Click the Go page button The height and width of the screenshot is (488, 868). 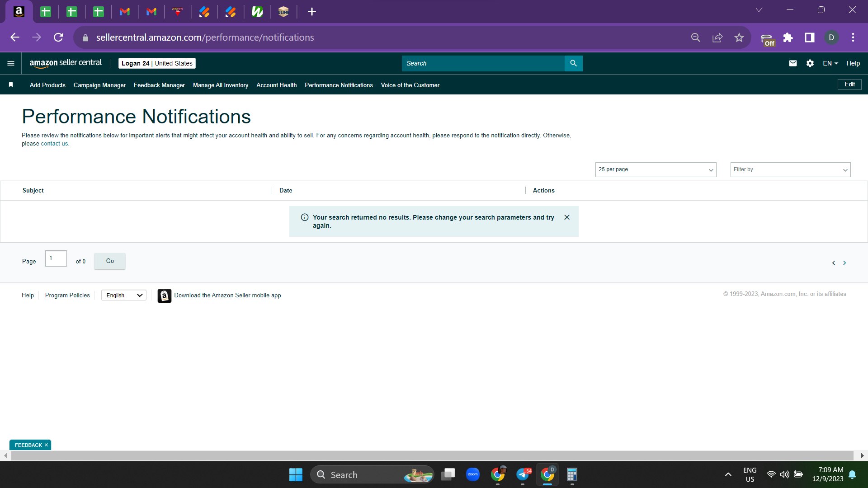(110, 261)
